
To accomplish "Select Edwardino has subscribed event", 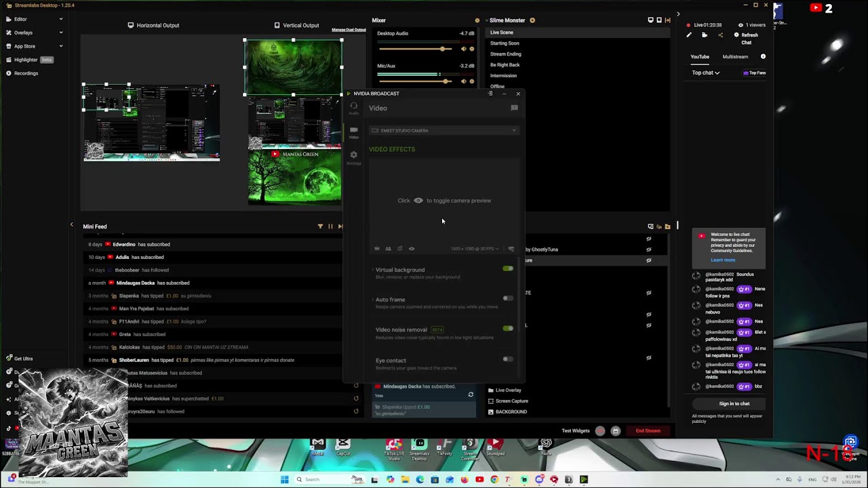I will click(x=214, y=244).
